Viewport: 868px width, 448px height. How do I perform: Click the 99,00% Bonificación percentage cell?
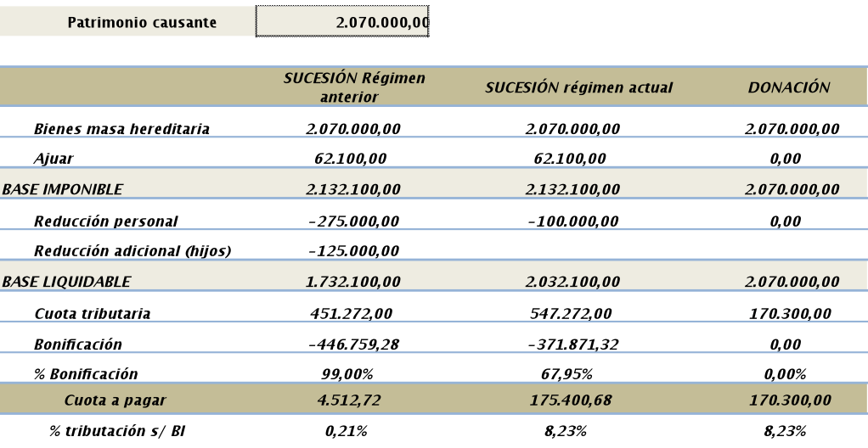pyautogui.click(x=354, y=374)
